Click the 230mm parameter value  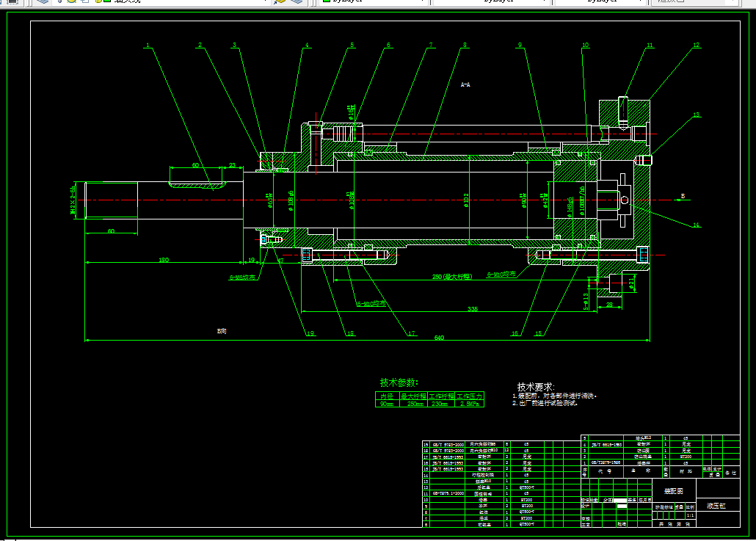440,404
